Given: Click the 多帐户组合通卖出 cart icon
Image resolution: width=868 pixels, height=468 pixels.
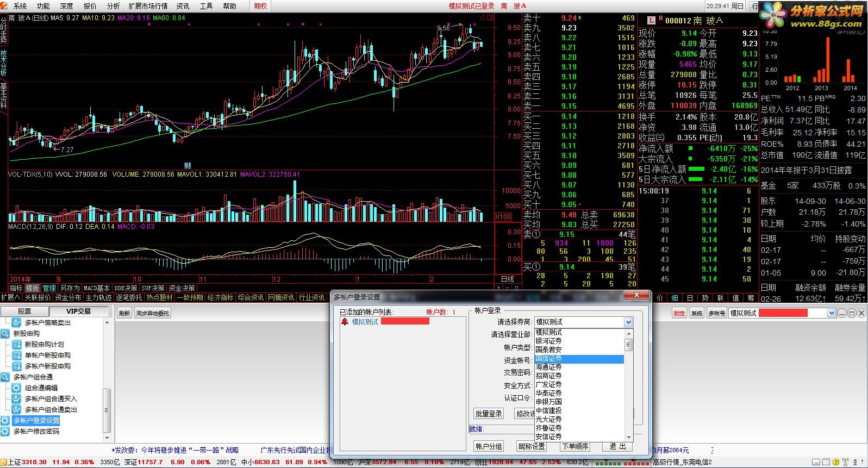Looking at the screenshot, I should click(x=16, y=409).
